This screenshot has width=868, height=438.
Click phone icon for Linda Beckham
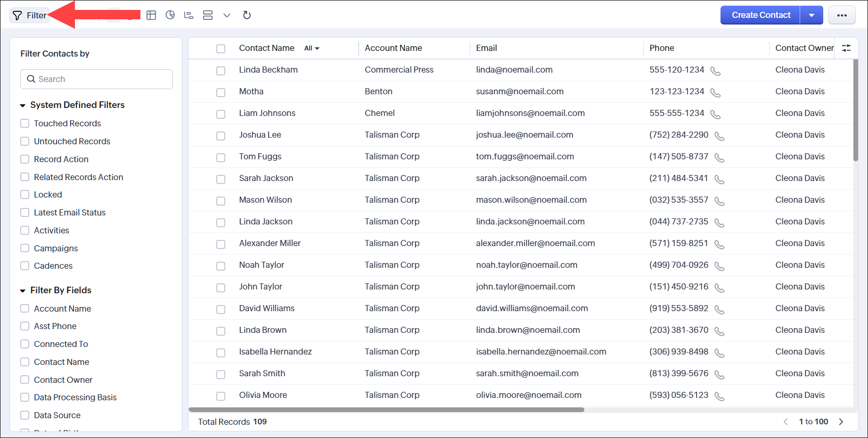tap(715, 71)
